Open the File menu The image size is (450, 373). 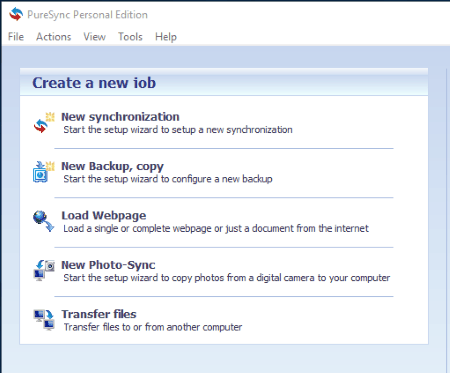(x=16, y=37)
